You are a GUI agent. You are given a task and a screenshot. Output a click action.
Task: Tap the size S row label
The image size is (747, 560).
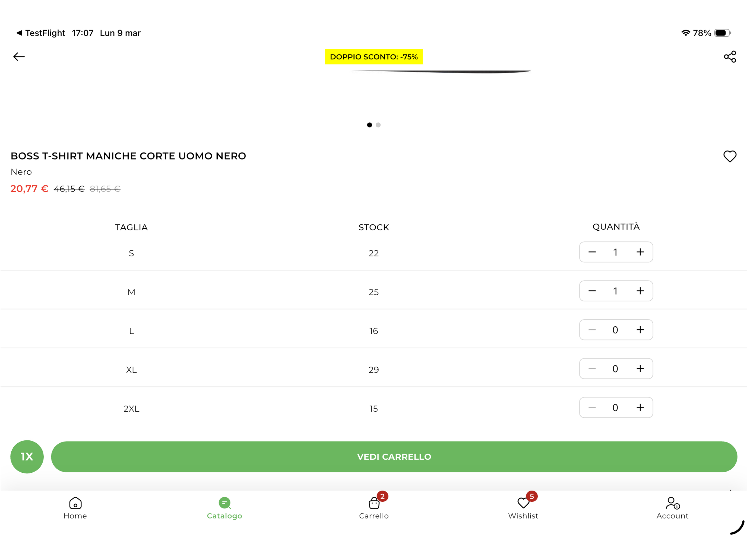pyautogui.click(x=131, y=253)
